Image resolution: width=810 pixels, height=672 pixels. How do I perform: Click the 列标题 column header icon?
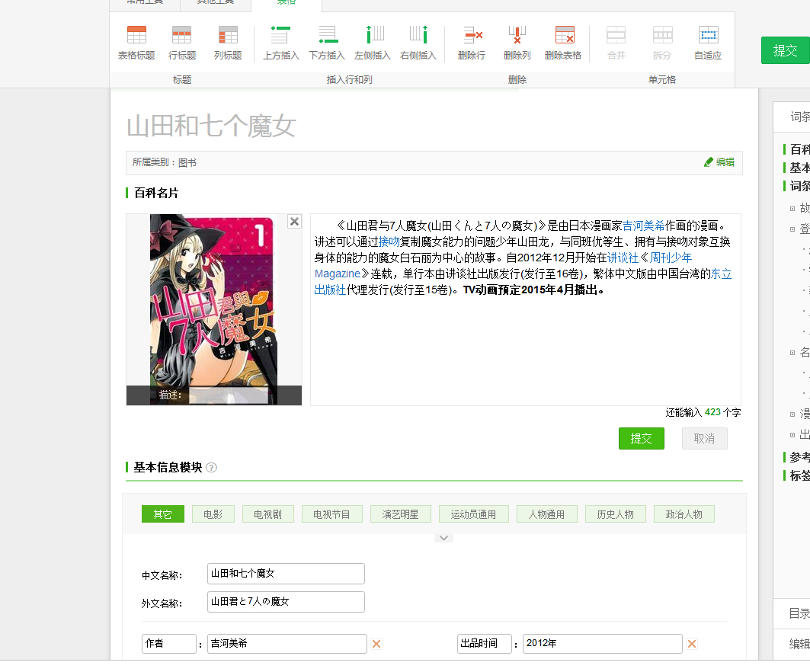(228, 35)
